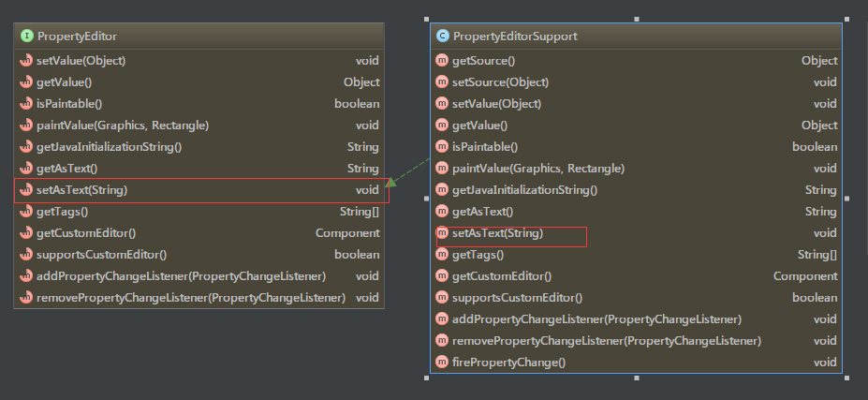Screen dimensions: 868x400
Task: Click the PropertyEditor interface icon
Action: (26, 36)
